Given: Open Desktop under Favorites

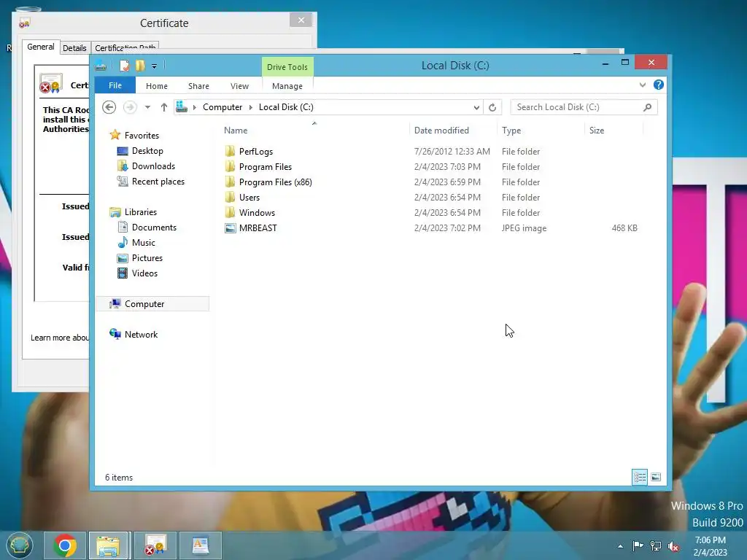Looking at the screenshot, I should [x=147, y=151].
